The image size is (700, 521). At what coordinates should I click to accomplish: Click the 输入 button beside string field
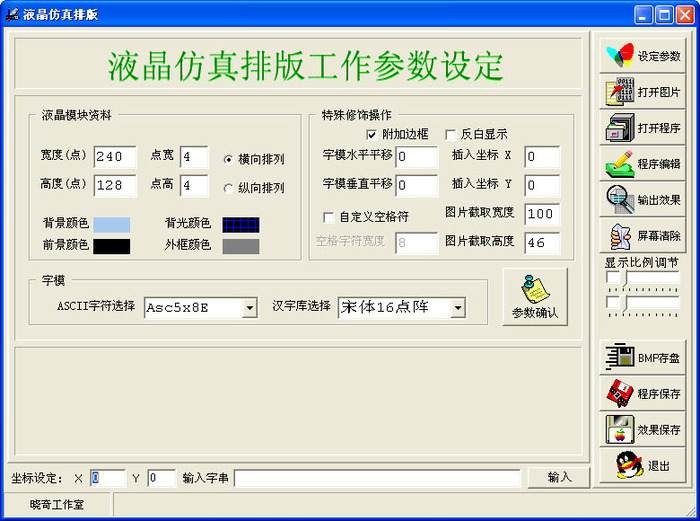[559, 477]
